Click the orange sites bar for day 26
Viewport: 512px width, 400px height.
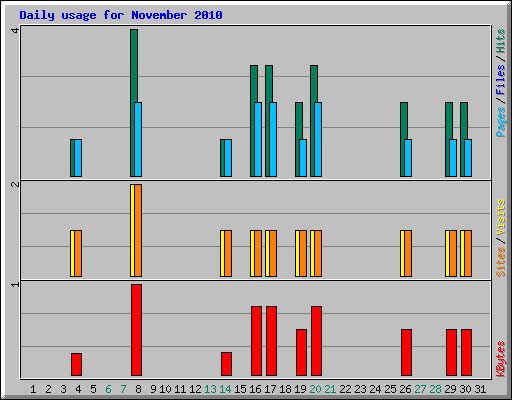408,253
